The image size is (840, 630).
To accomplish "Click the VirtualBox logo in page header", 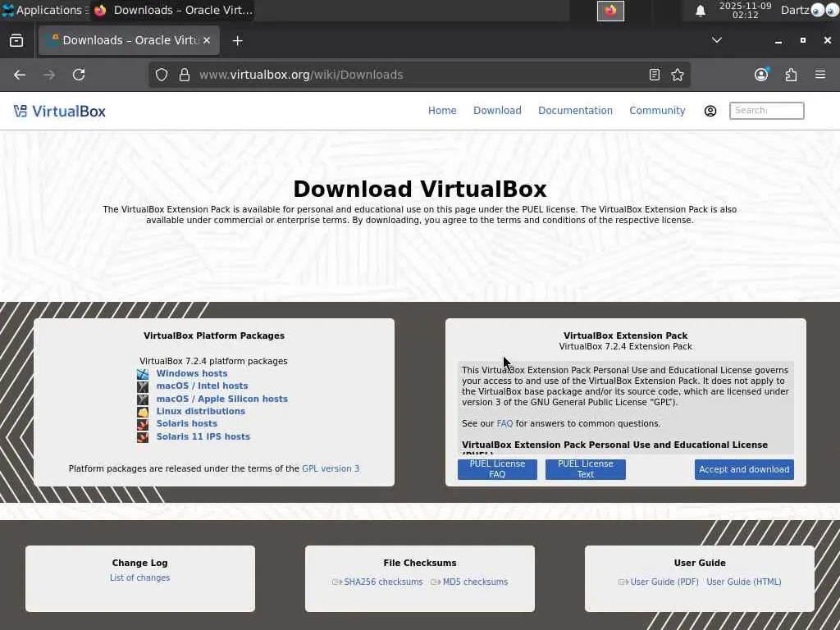I will pos(59,111).
